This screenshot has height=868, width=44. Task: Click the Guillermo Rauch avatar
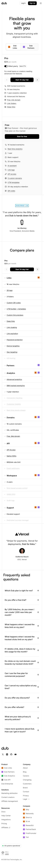pyautogui.click(x=22, y=551)
